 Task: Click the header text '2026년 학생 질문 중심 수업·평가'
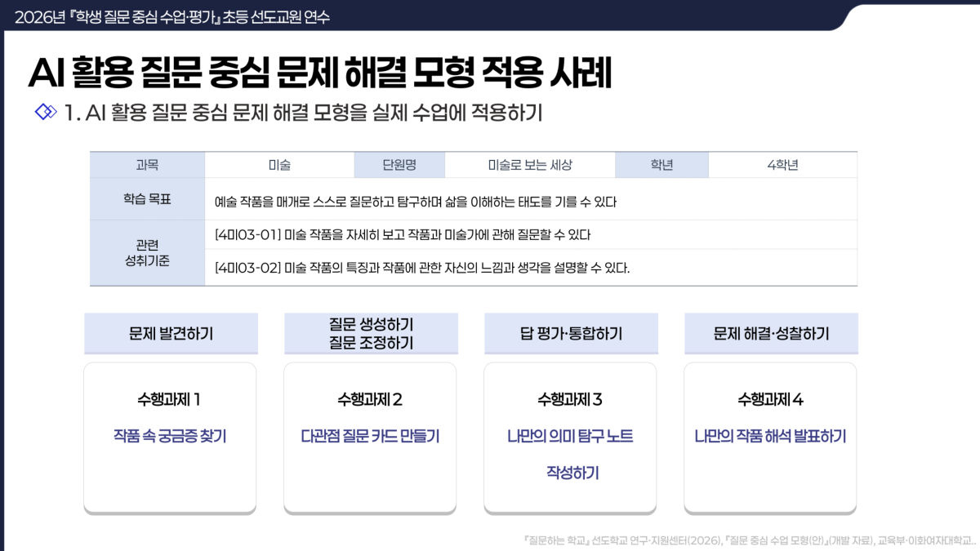[118, 16]
